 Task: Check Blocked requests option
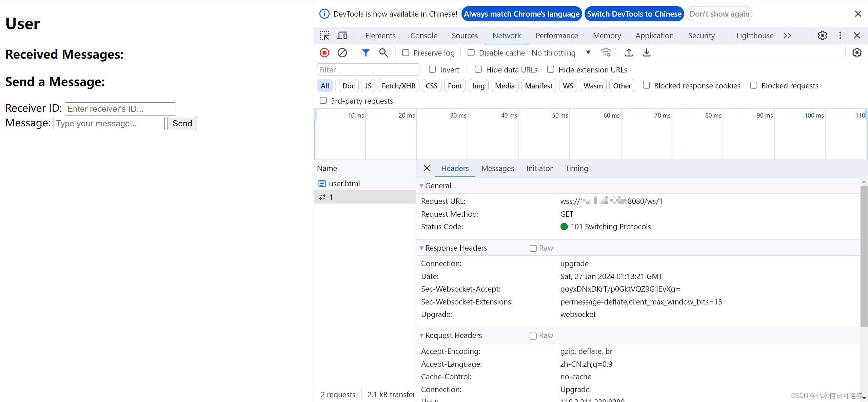pyautogui.click(x=754, y=85)
